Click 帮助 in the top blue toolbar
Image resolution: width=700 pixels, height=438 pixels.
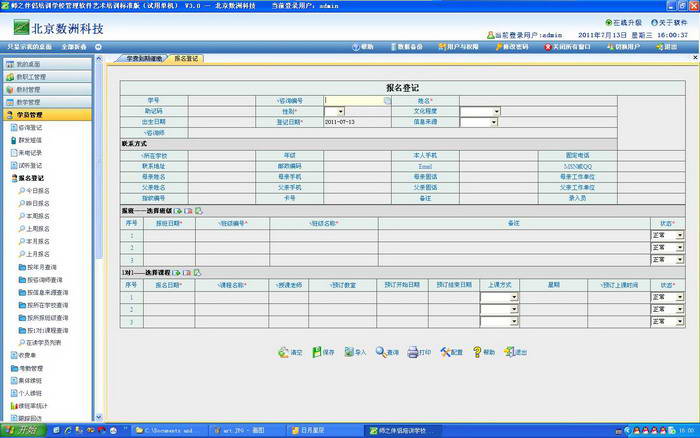pyautogui.click(x=363, y=47)
